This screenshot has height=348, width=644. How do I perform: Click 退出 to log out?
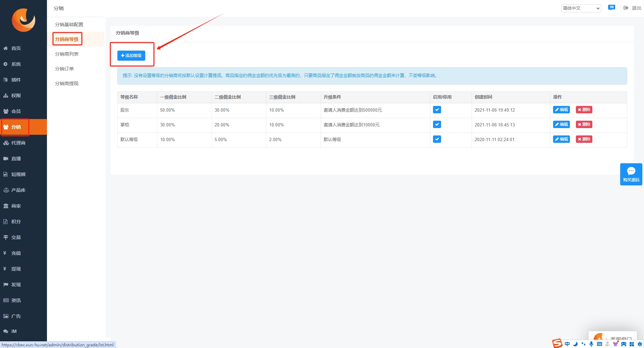632,8
